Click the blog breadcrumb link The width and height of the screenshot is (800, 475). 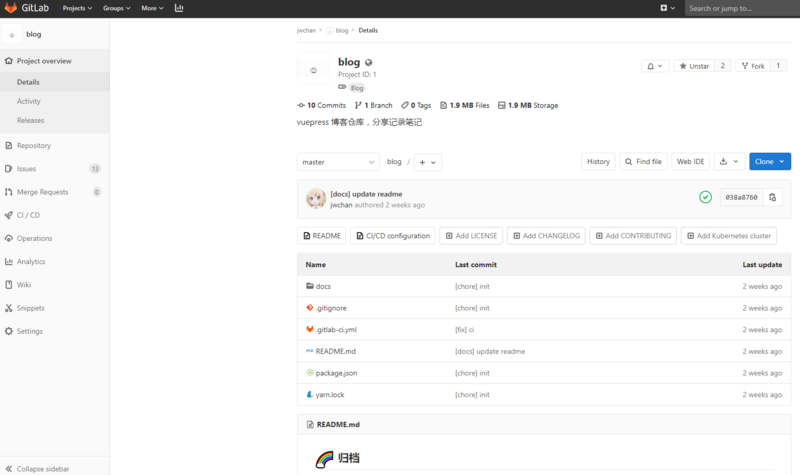click(342, 30)
